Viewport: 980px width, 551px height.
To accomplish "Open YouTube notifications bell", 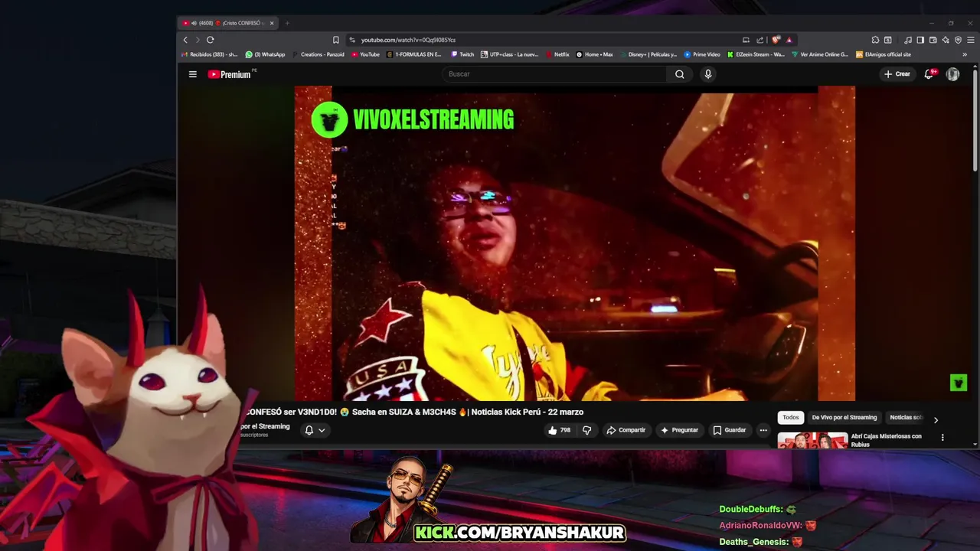I will pyautogui.click(x=929, y=74).
